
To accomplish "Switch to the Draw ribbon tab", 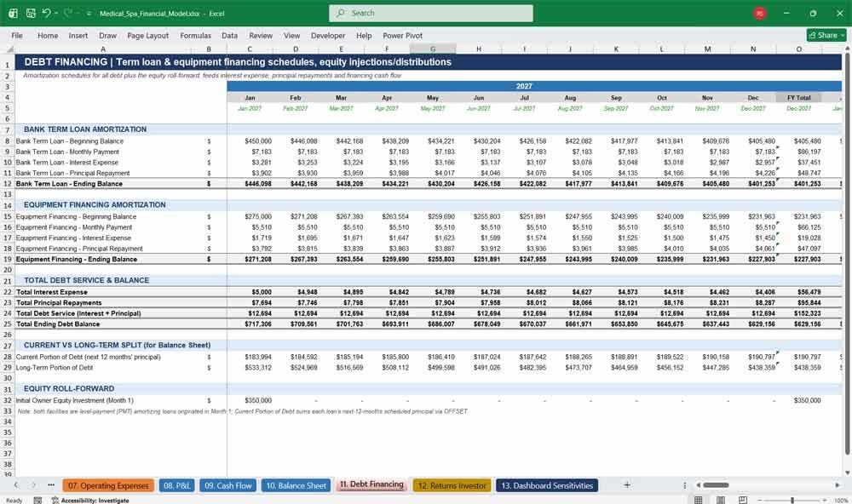I will tap(107, 35).
